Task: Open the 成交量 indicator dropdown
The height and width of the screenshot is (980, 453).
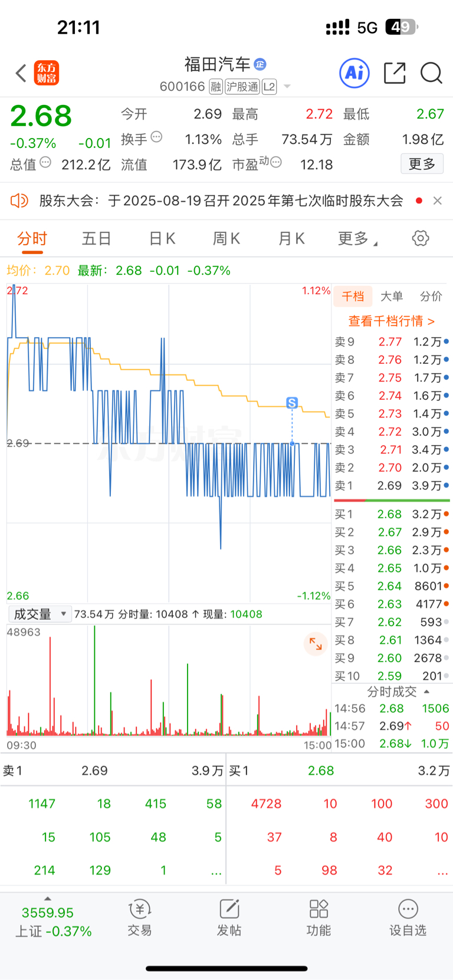Action: coord(40,614)
